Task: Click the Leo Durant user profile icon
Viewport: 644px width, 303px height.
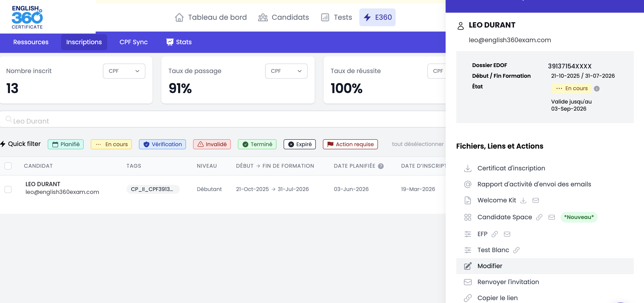Action: (x=460, y=26)
